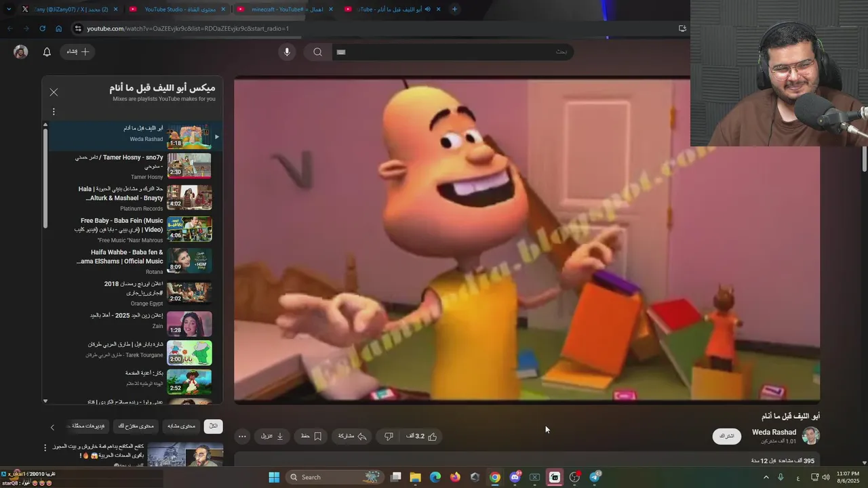
Task: Switch to the minecraft YouTube browser tab
Action: pyautogui.click(x=285, y=9)
